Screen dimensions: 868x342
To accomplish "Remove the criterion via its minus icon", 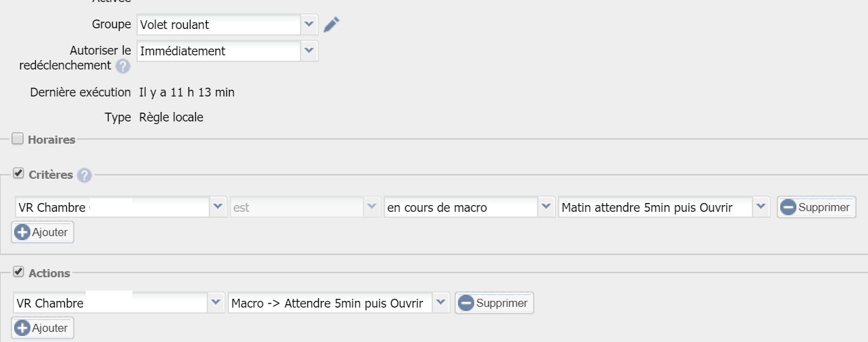I will (788, 208).
